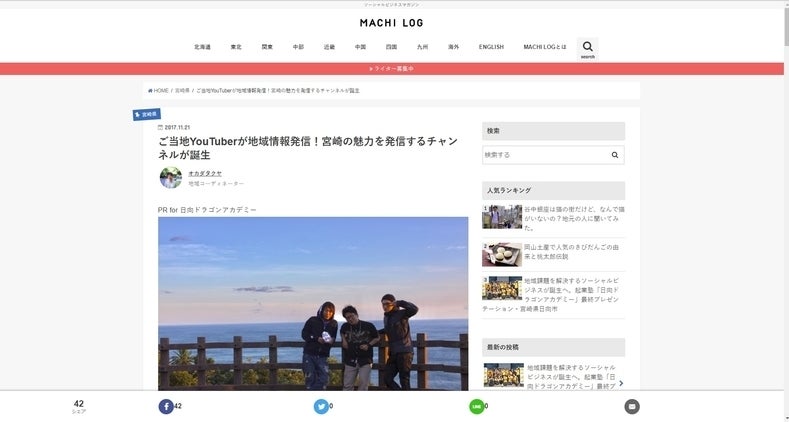Share the article via Twitter icon
The height and width of the screenshot is (422, 789).
click(321, 406)
